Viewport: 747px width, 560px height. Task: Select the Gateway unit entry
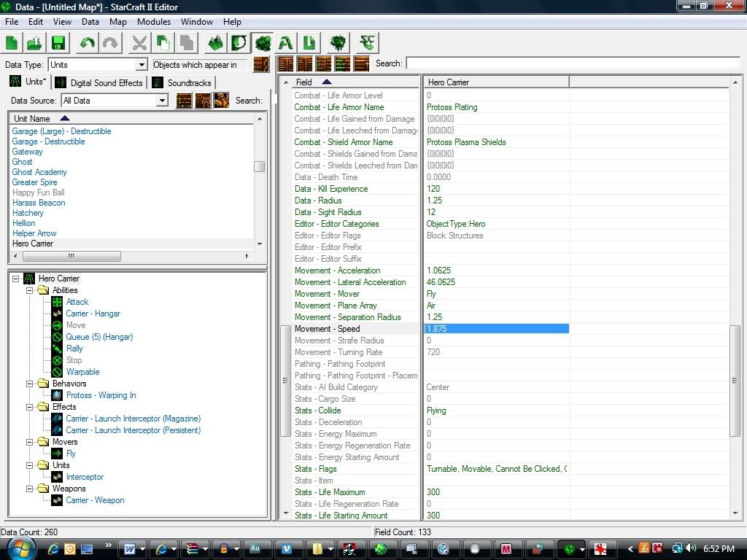coord(28,152)
